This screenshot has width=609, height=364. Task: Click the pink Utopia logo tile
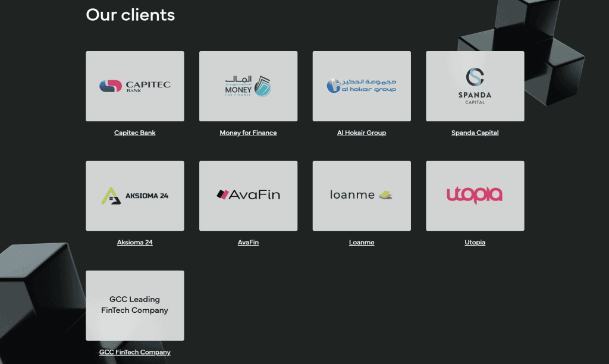475,196
